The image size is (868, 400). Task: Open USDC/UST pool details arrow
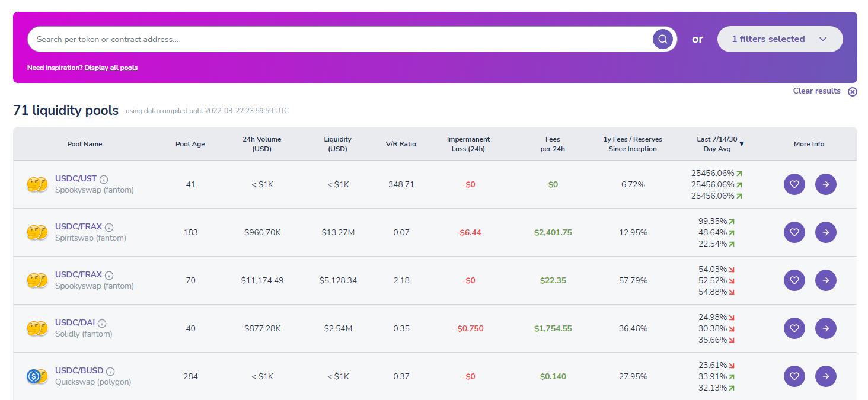pos(826,184)
